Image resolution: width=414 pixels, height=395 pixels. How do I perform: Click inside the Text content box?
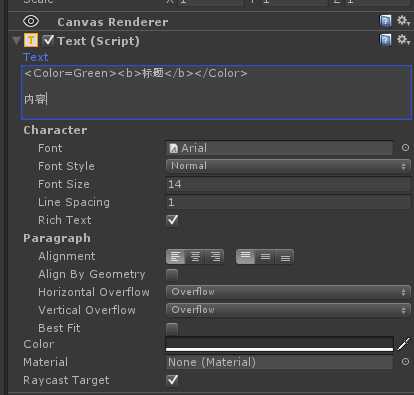point(216,92)
